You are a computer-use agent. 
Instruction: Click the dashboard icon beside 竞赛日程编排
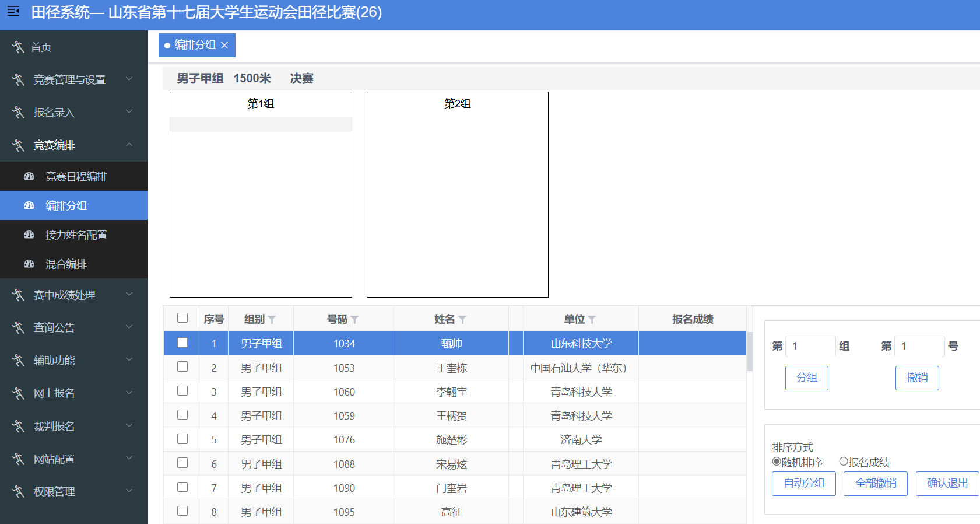pos(29,176)
